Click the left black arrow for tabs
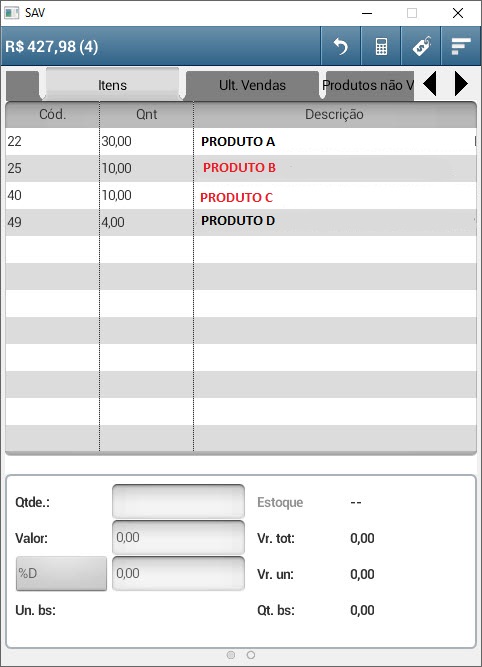This screenshot has width=482, height=667. pos(430,84)
